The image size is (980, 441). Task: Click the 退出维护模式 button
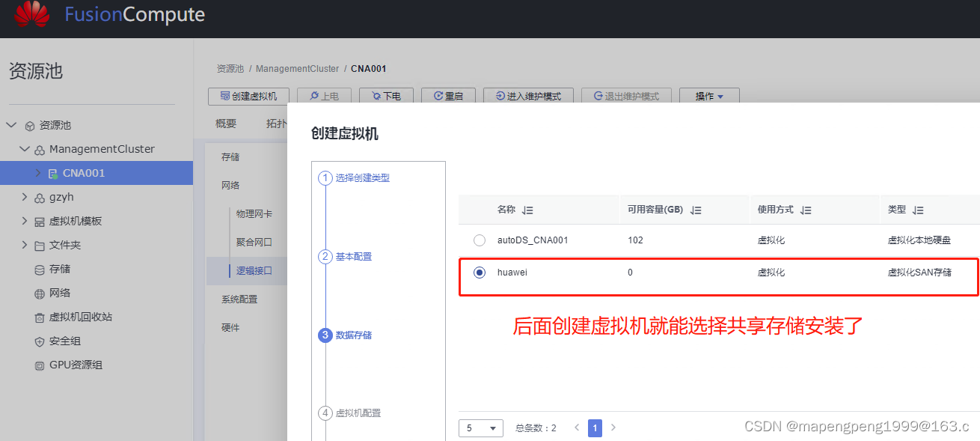tap(626, 97)
